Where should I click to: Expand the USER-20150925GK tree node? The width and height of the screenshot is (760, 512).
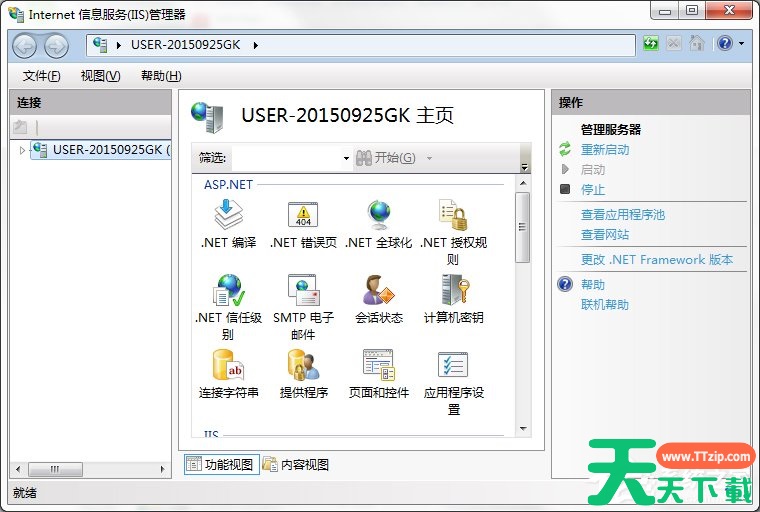pos(23,150)
